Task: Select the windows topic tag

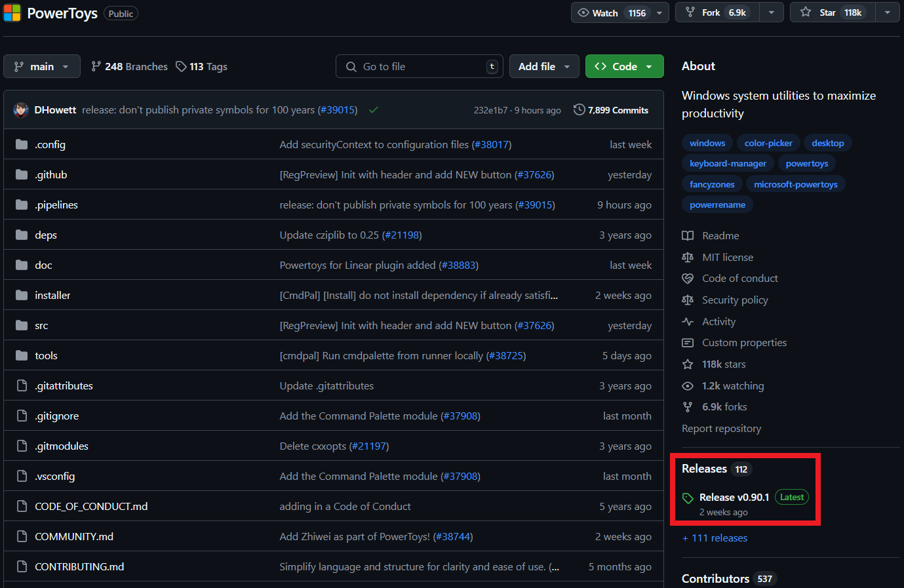Action: 707,143
